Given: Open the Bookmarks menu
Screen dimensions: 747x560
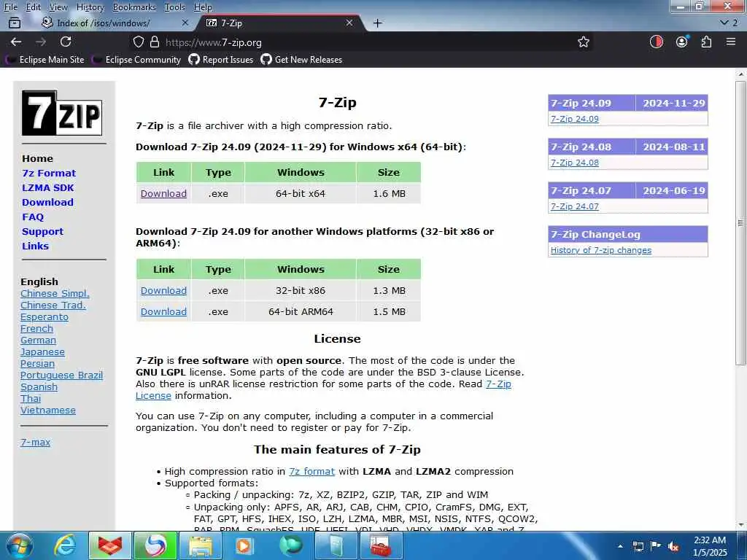Looking at the screenshot, I should click(x=134, y=7).
